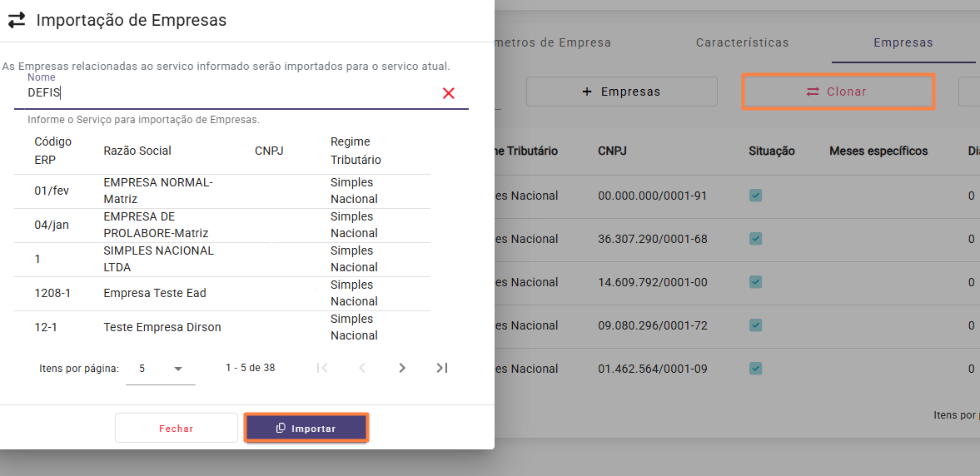Jump to last page of results
The height and width of the screenshot is (476, 980).
pyautogui.click(x=442, y=368)
